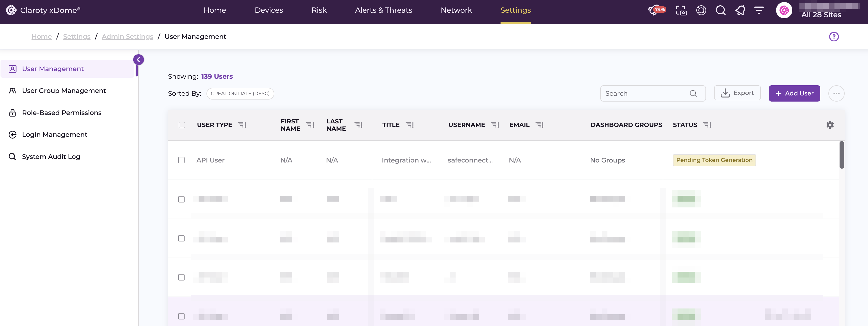Click the DASHBOARD GROUPS column header
The width and height of the screenshot is (868, 326).
(x=626, y=125)
